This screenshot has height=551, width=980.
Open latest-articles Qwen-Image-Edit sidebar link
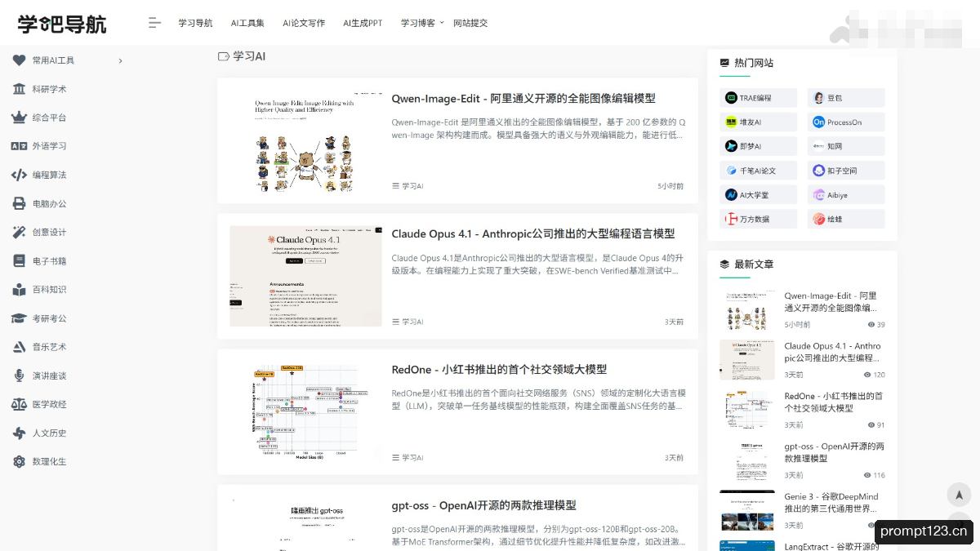click(x=831, y=302)
